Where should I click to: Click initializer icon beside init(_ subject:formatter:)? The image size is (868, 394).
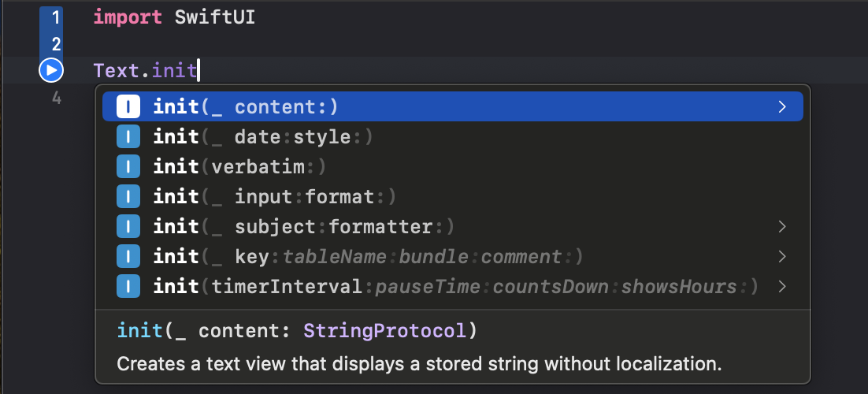pos(128,227)
